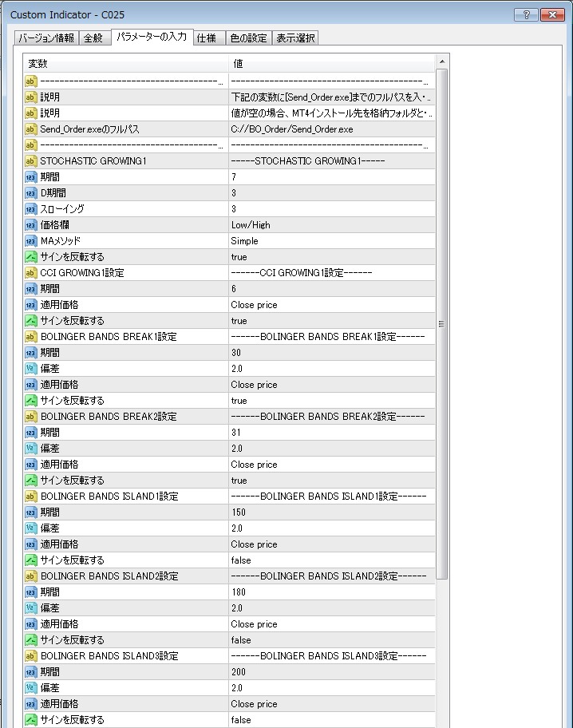Click the -----STOCHASTIC GROWING1----- value cell
Viewport: 573px width, 728px height.
pos(332,161)
